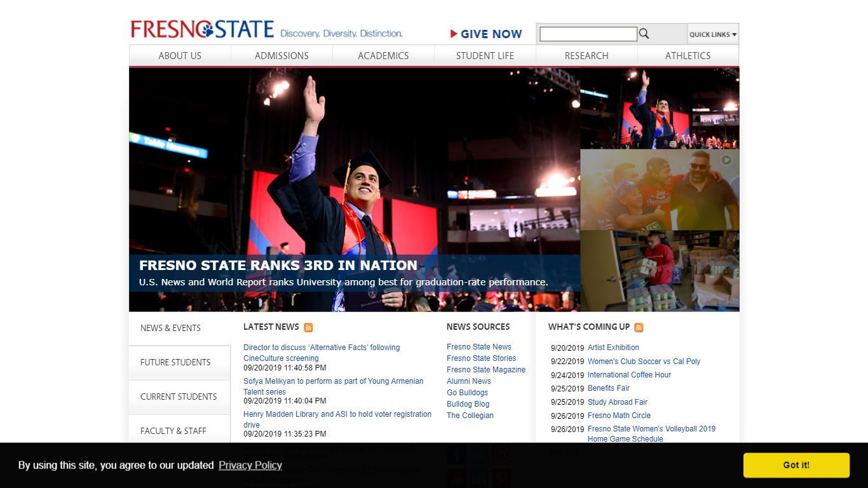Viewport: 868px width, 488px height.
Task: Expand the Quick Links dropdown
Action: (x=713, y=34)
